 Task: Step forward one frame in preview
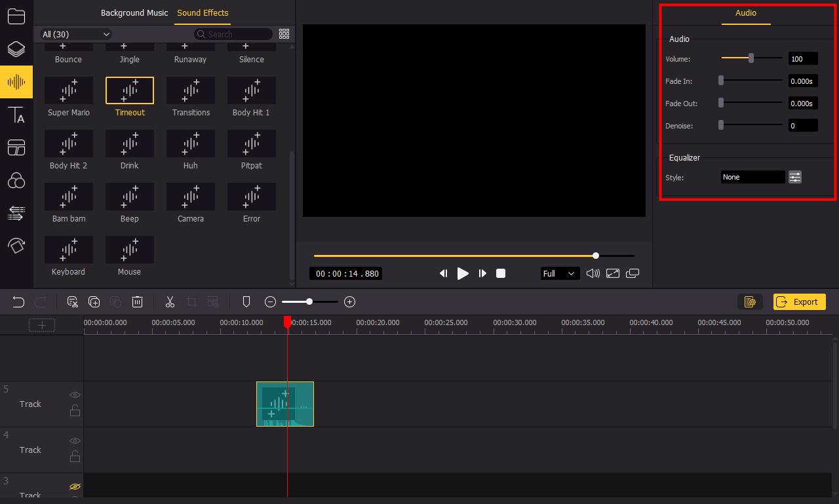482,273
